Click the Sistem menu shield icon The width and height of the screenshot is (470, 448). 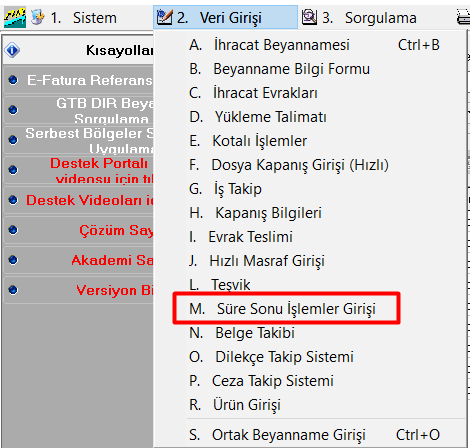tap(37, 17)
